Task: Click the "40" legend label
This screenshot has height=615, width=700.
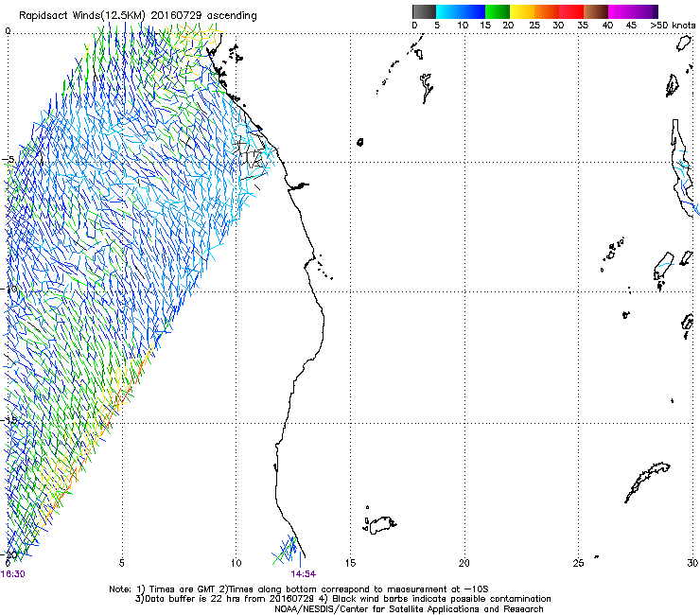Action: pyautogui.click(x=607, y=26)
